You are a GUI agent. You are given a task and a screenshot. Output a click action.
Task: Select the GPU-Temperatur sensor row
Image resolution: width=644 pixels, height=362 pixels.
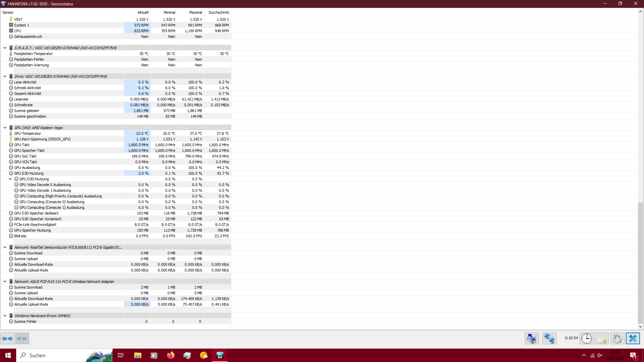click(x=28, y=133)
